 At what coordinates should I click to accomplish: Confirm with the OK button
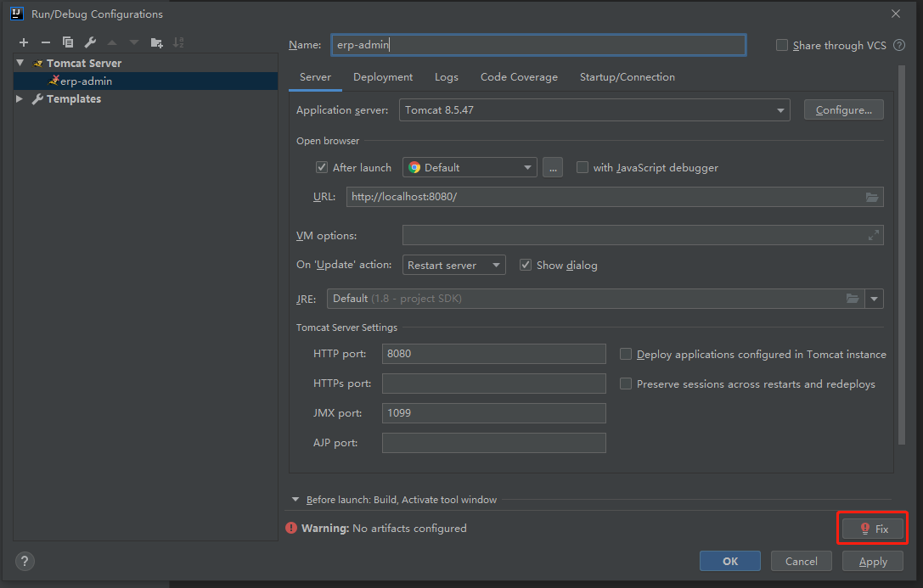click(x=730, y=561)
